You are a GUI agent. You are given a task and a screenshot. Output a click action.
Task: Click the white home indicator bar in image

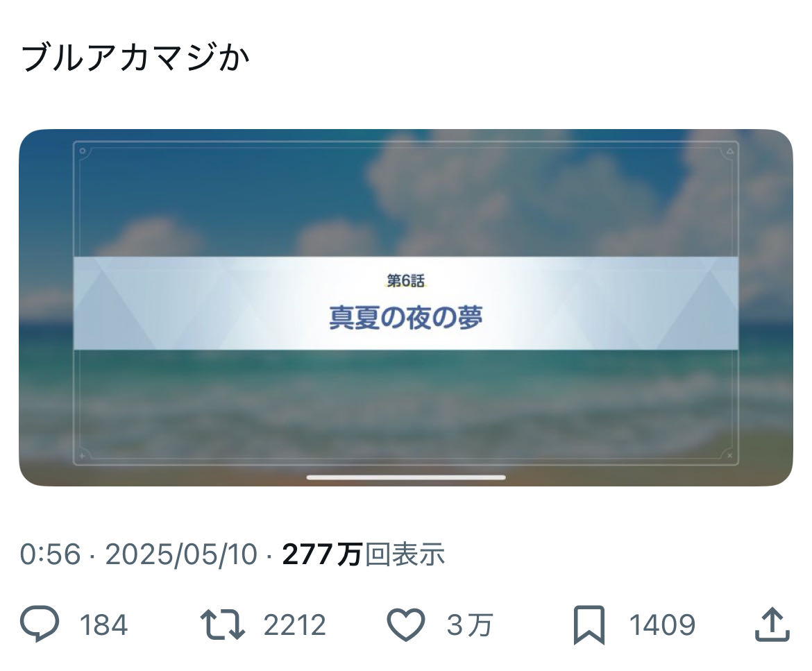tap(406, 477)
